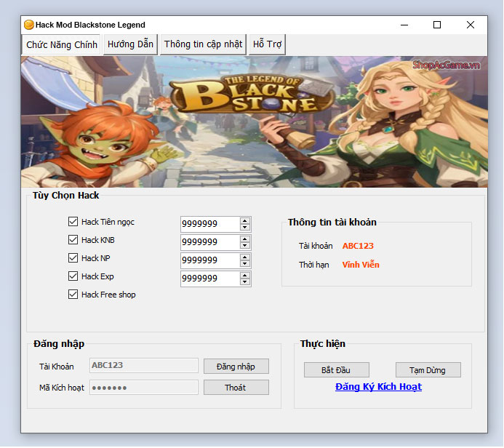The height and width of the screenshot is (448, 504).
Task: Click the Thoát button
Action: pos(236,388)
